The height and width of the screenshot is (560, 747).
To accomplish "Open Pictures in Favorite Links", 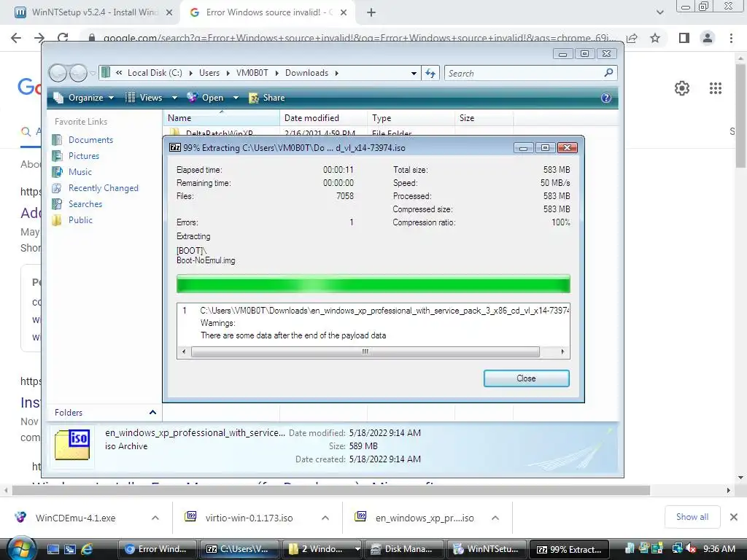I will coord(84,156).
